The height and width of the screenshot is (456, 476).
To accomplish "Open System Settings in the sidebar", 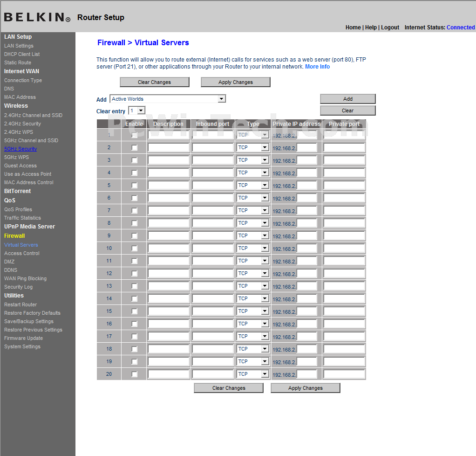I will pyautogui.click(x=22, y=346).
